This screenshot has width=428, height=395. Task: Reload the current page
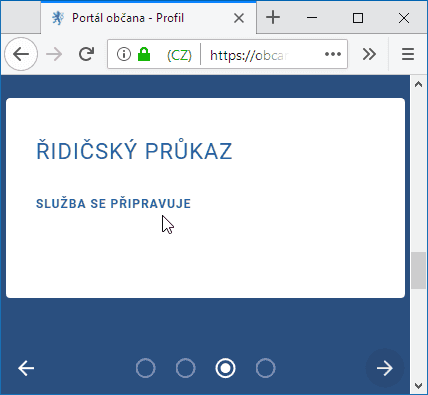pos(87,54)
